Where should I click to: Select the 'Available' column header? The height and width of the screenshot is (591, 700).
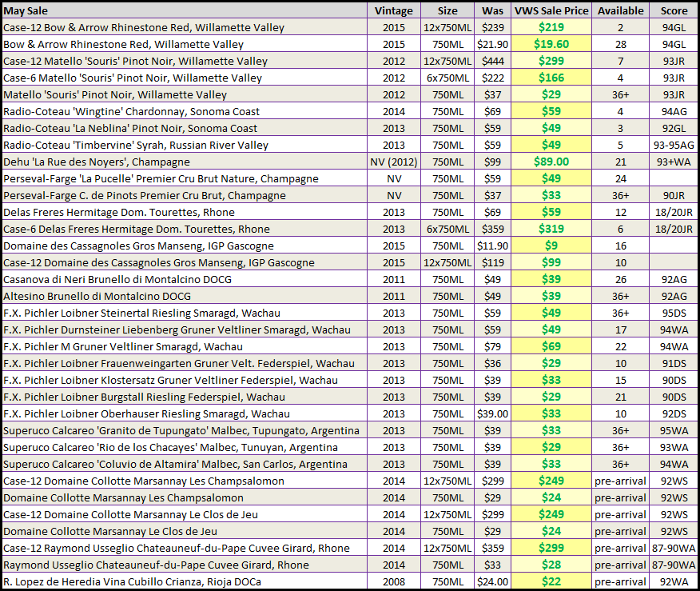pyautogui.click(x=621, y=10)
